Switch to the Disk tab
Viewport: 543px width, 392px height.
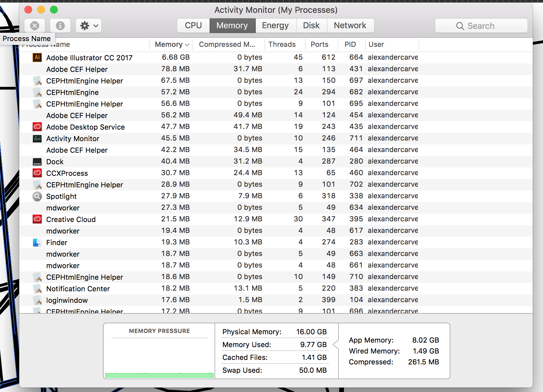click(x=311, y=26)
